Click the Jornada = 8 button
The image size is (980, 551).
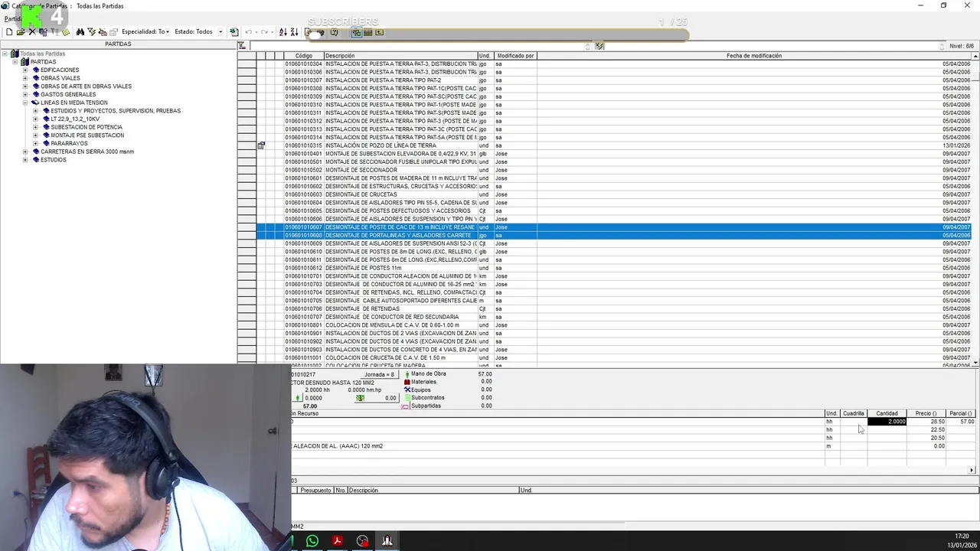(x=378, y=374)
